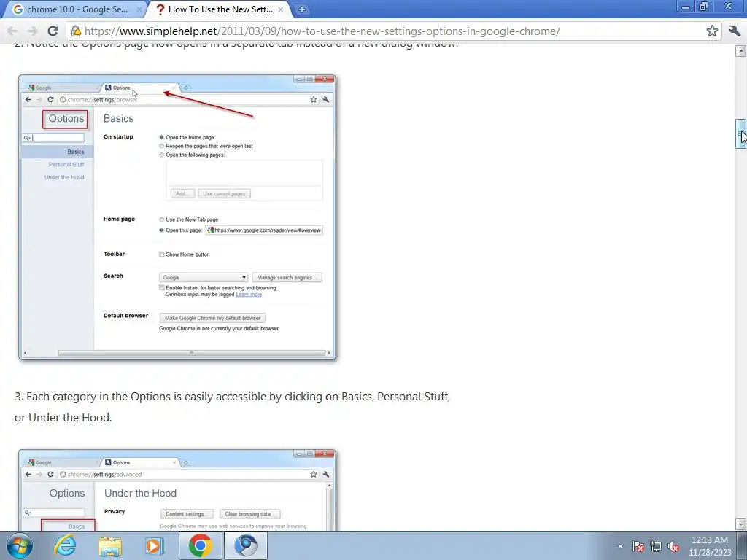Open the Windows Start menu
Viewport: 747px width, 560px height.
tap(19, 545)
